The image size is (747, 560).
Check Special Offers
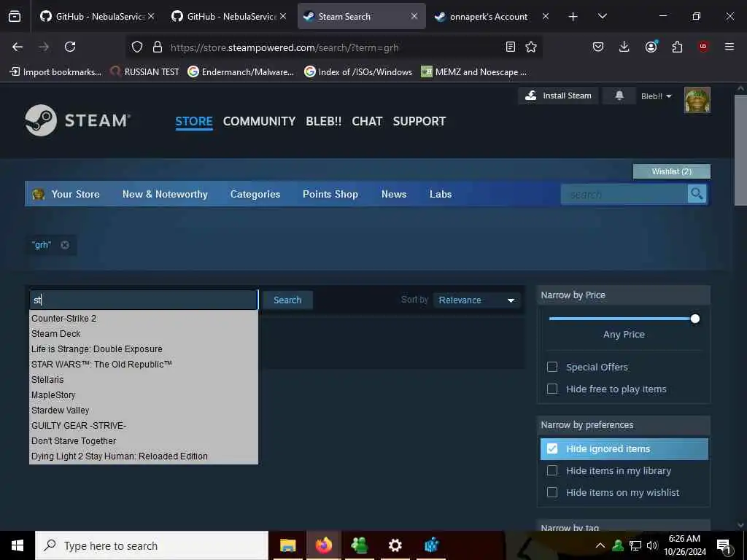click(x=552, y=367)
